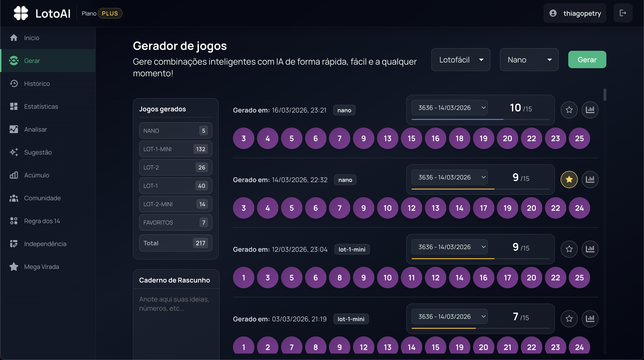Click number 24 in 14/03/2026 22:32 game
Viewport: 644px width, 360px height.
click(x=579, y=208)
